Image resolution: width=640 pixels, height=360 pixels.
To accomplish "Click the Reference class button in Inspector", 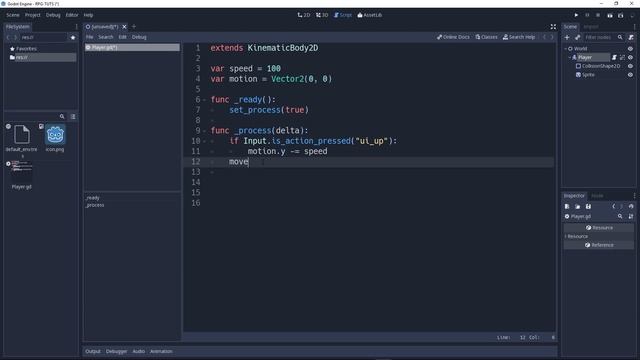I will tap(599, 245).
